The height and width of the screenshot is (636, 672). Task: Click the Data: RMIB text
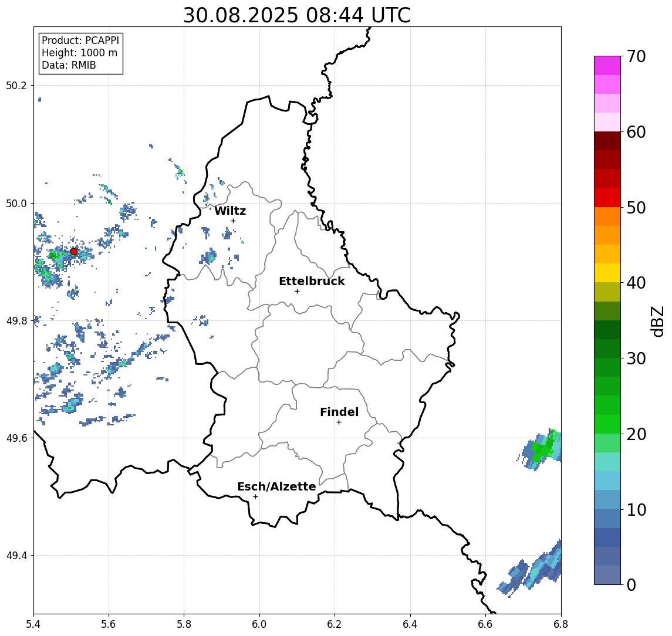69,65
